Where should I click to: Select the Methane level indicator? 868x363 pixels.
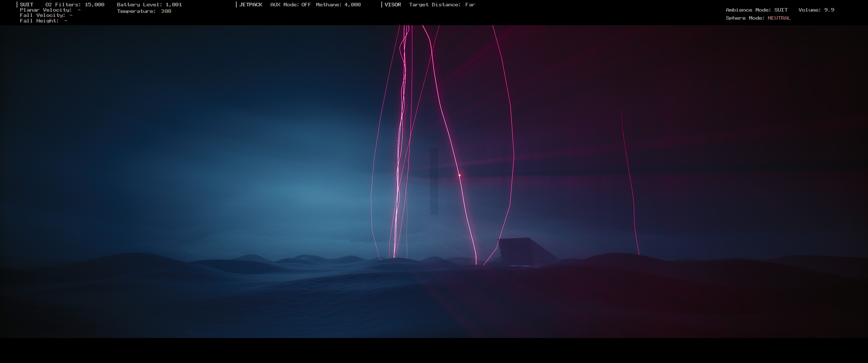(338, 4)
